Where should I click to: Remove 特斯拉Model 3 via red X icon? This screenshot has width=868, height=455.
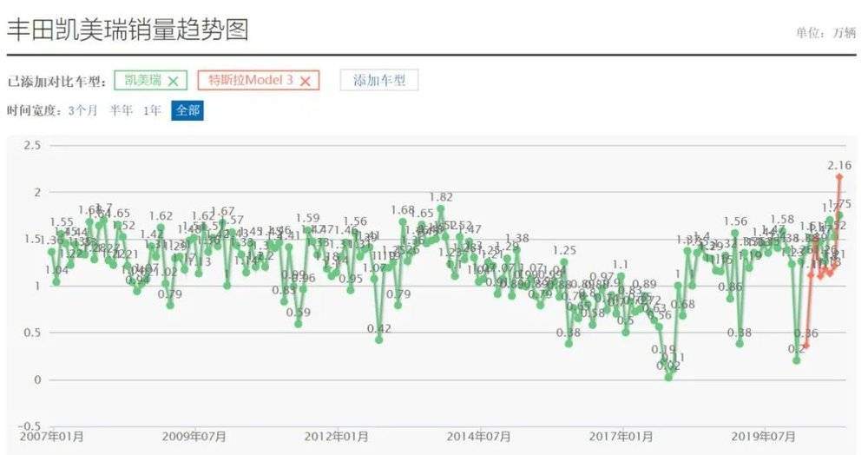305,81
